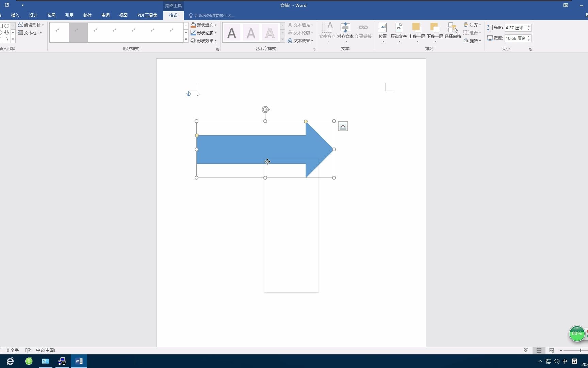Switch to the 布局 (Layout) tab
The width and height of the screenshot is (588, 368).
point(51,15)
